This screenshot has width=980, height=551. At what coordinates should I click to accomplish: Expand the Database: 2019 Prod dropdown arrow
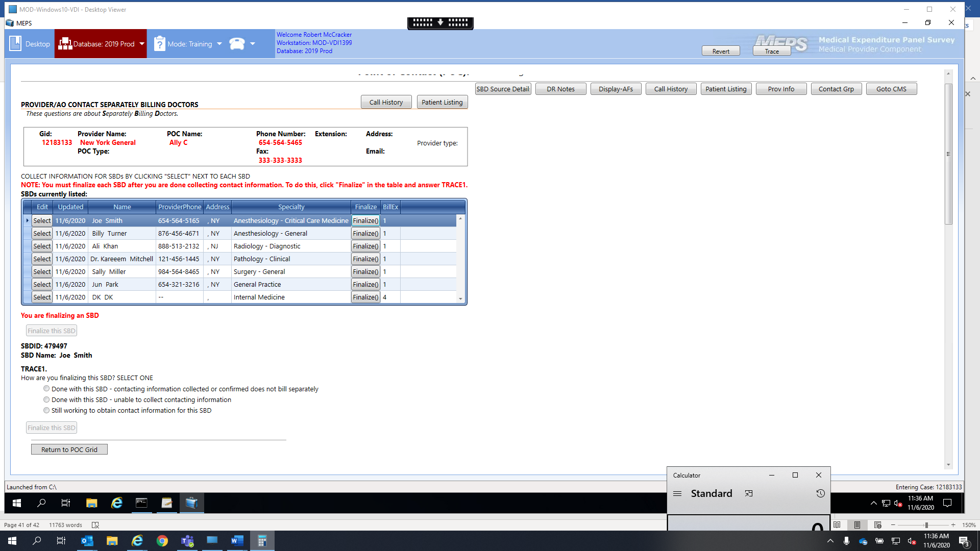[x=142, y=44]
